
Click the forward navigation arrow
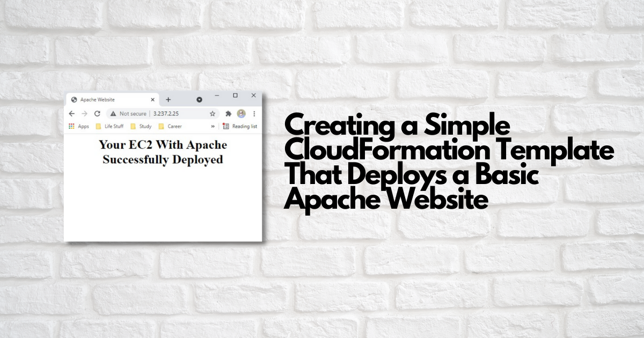pos(84,114)
